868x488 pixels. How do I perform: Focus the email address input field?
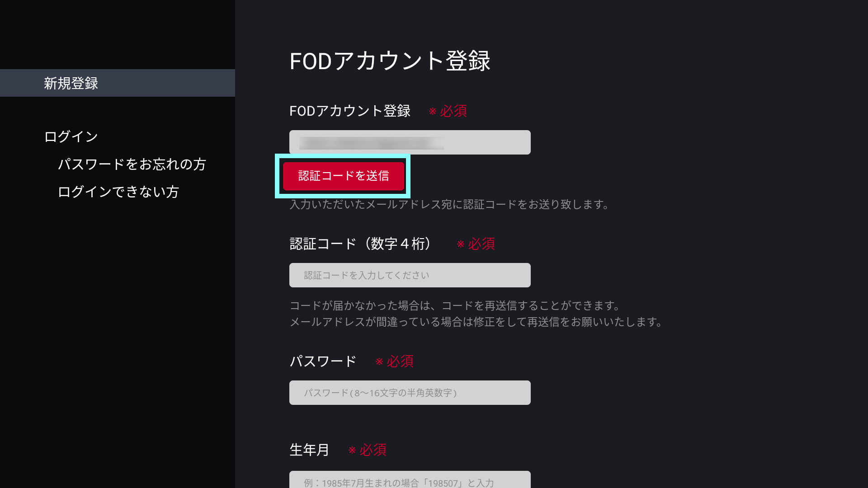410,142
